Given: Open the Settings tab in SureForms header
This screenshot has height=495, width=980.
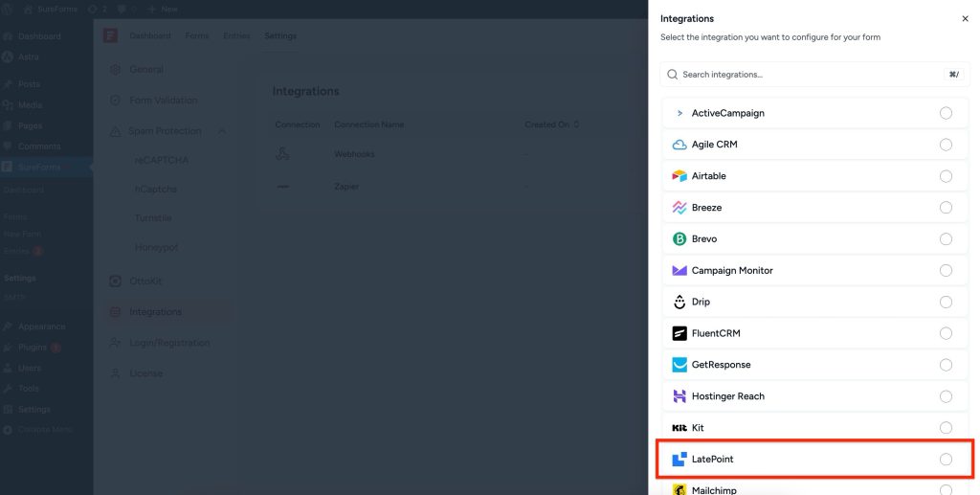Looking at the screenshot, I should coord(280,35).
